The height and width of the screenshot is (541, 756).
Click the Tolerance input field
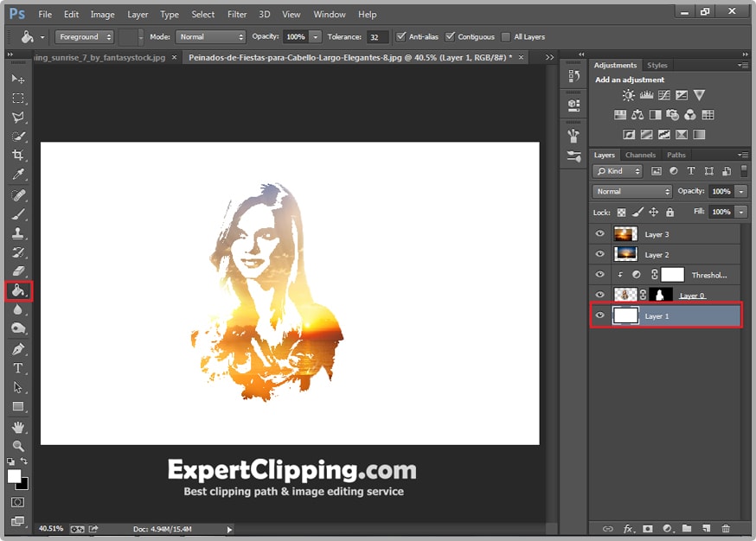tap(377, 37)
